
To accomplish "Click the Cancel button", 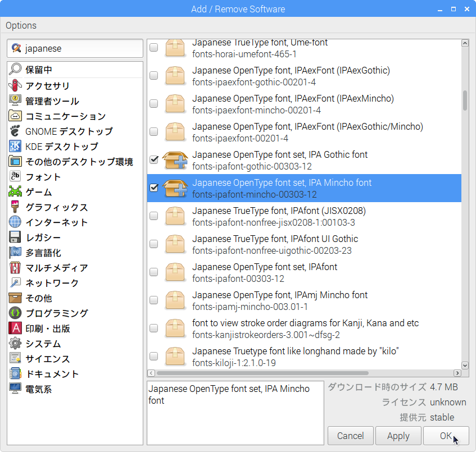I will (350, 436).
